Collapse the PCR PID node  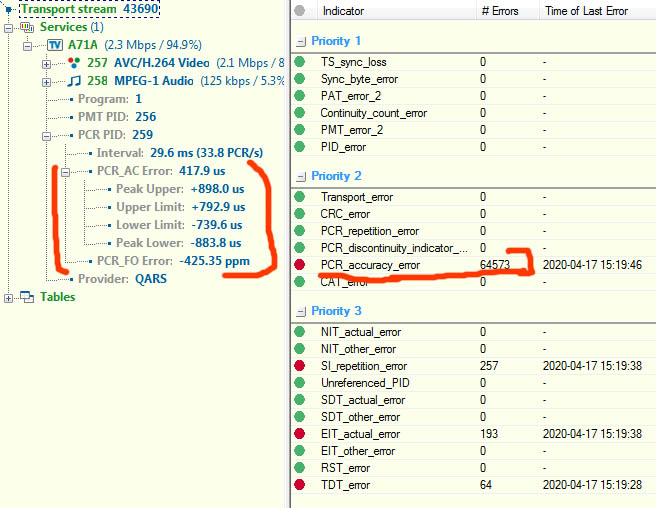tap(46, 136)
